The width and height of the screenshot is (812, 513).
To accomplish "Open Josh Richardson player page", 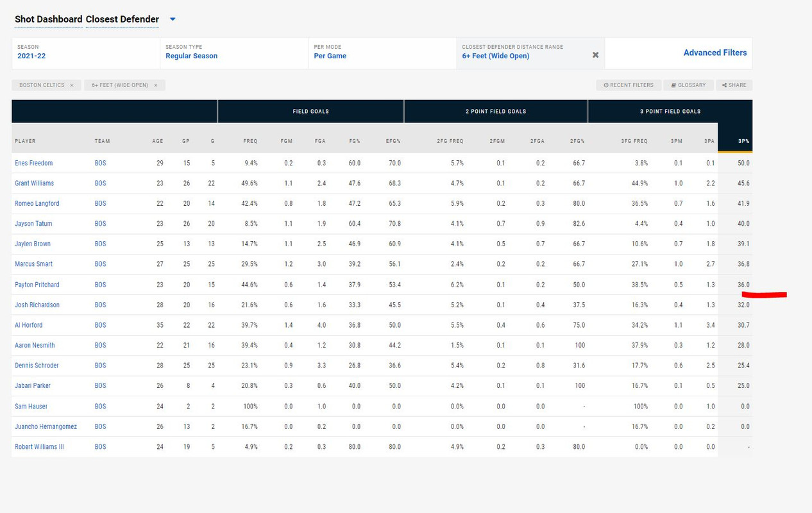I will click(x=37, y=305).
